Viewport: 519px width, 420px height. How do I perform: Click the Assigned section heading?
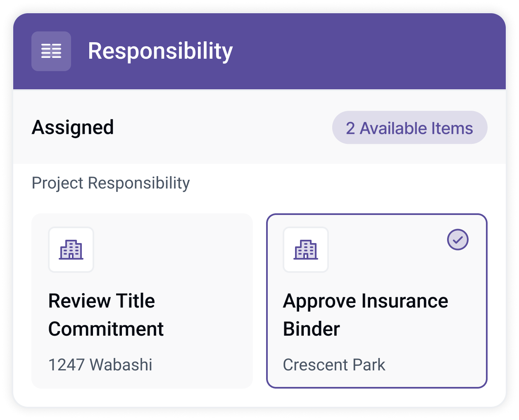pyautogui.click(x=73, y=127)
